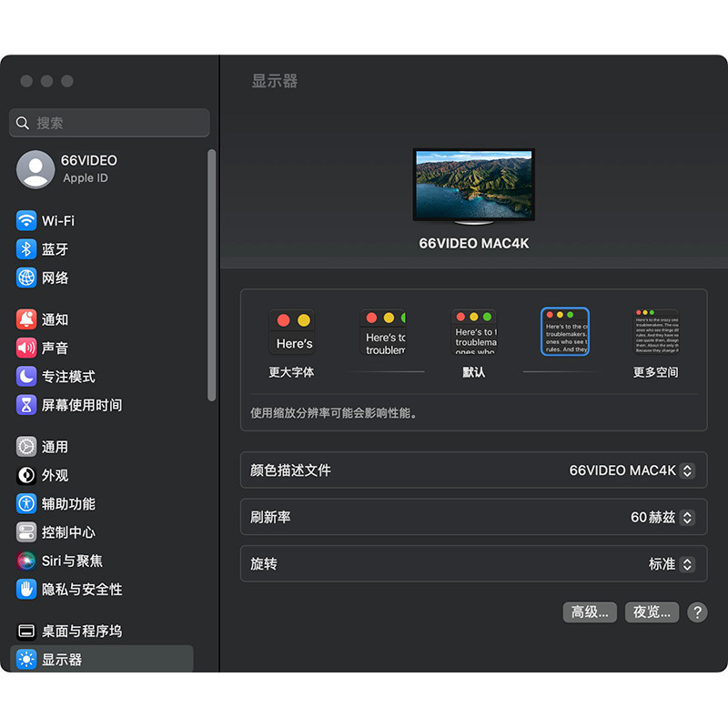
Task: Select 更大字体 resolution option
Action: point(291,332)
